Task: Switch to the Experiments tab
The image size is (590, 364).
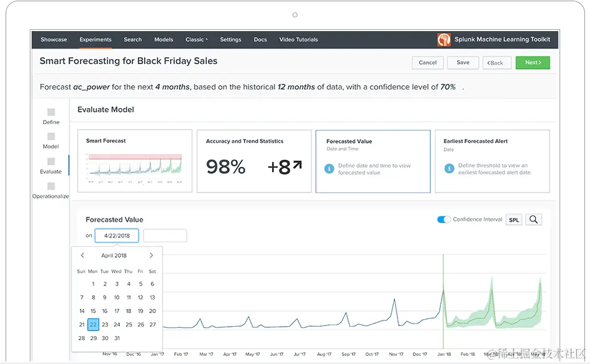Action: pyautogui.click(x=95, y=39)
